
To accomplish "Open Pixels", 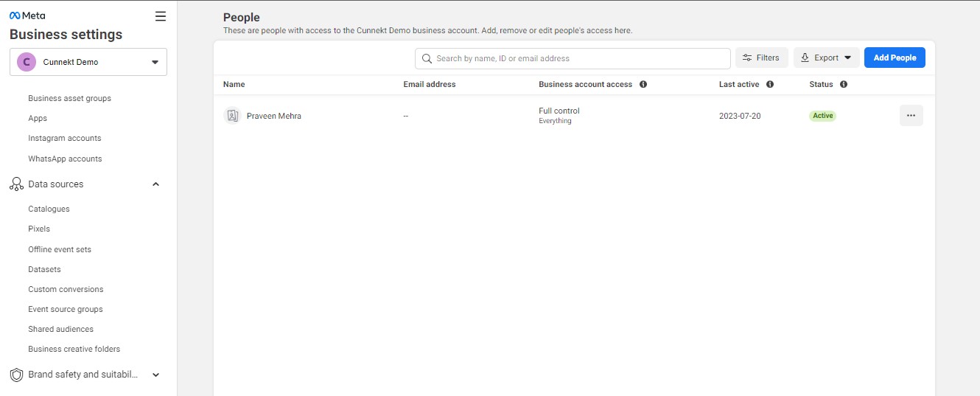I will point(39,229).
